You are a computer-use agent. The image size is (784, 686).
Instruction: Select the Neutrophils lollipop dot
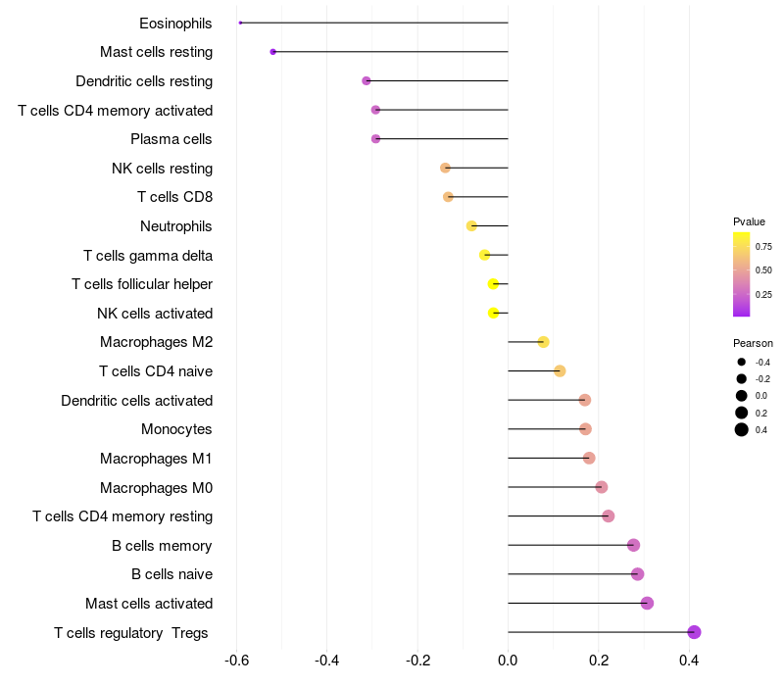pos(471,225)
